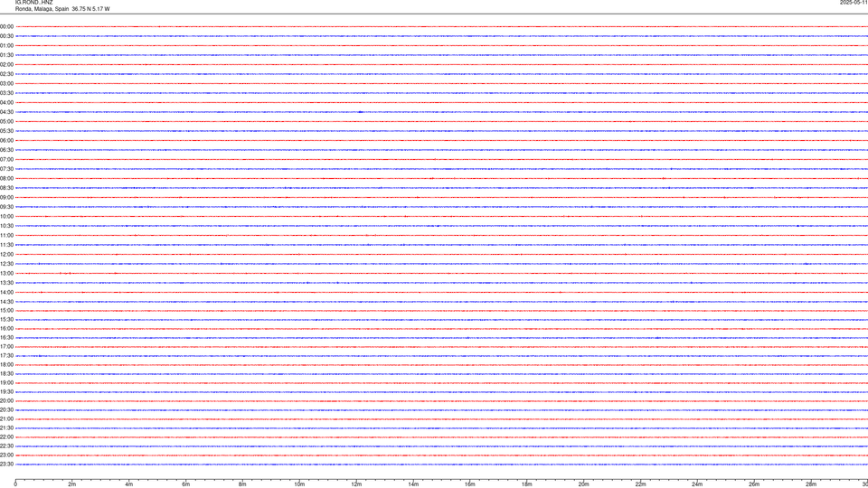868x488 pixels.
Task: Select the 03:30 time label
Action: tap(6, 93)
